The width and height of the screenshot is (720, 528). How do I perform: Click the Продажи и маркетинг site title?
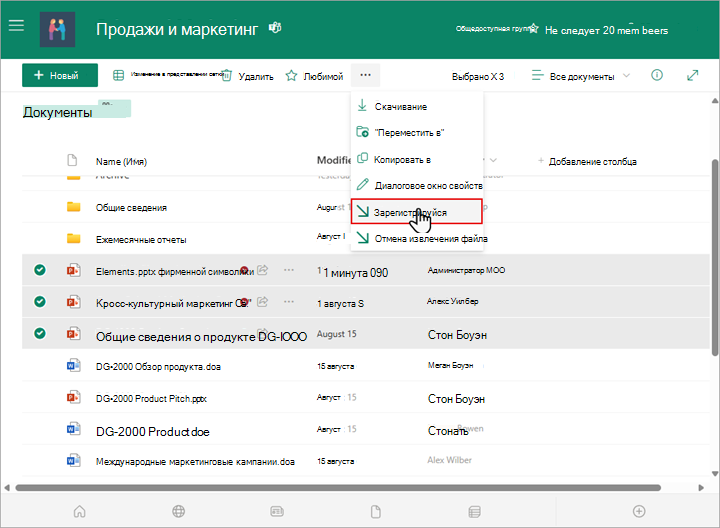click(177, 29)
